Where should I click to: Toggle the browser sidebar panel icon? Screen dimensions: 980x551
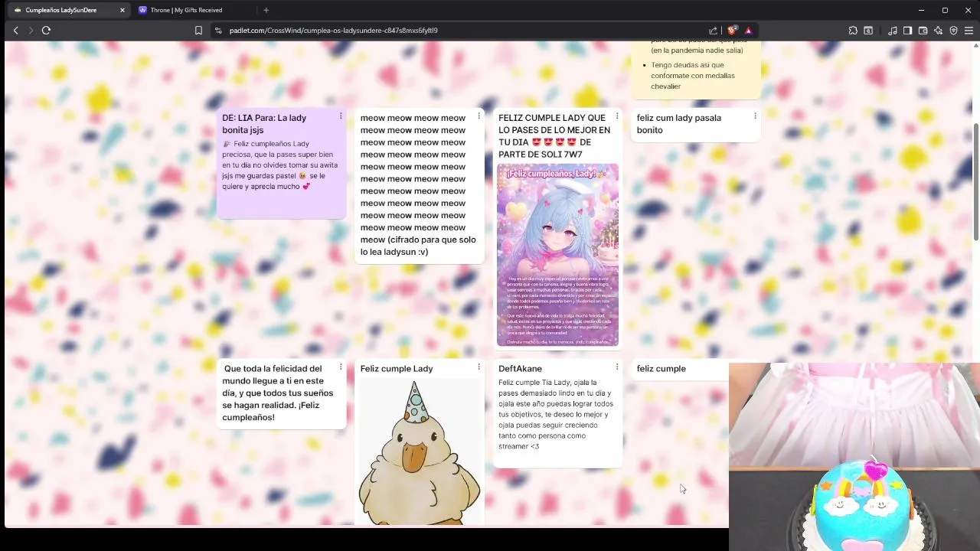click(x=907, y=31)
